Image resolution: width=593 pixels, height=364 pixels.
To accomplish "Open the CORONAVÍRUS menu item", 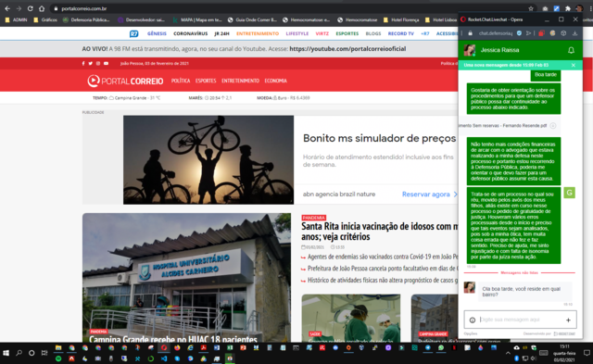I will (191, 33).
